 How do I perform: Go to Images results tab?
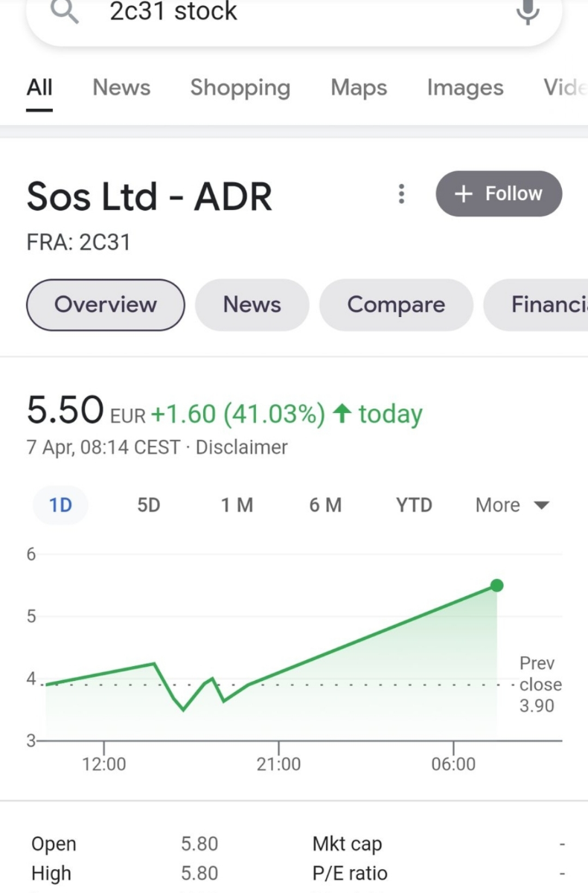[465, 88]
